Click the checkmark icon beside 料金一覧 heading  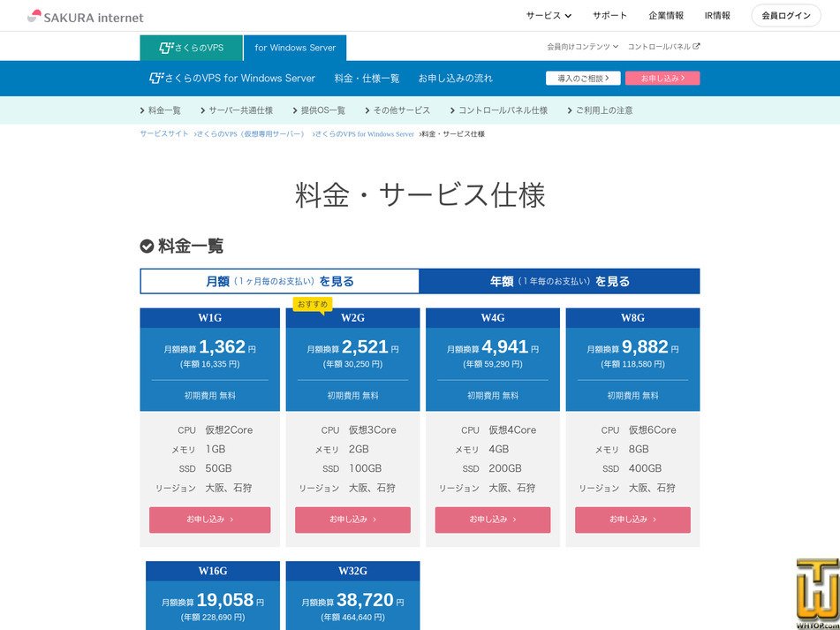(147, 246)
